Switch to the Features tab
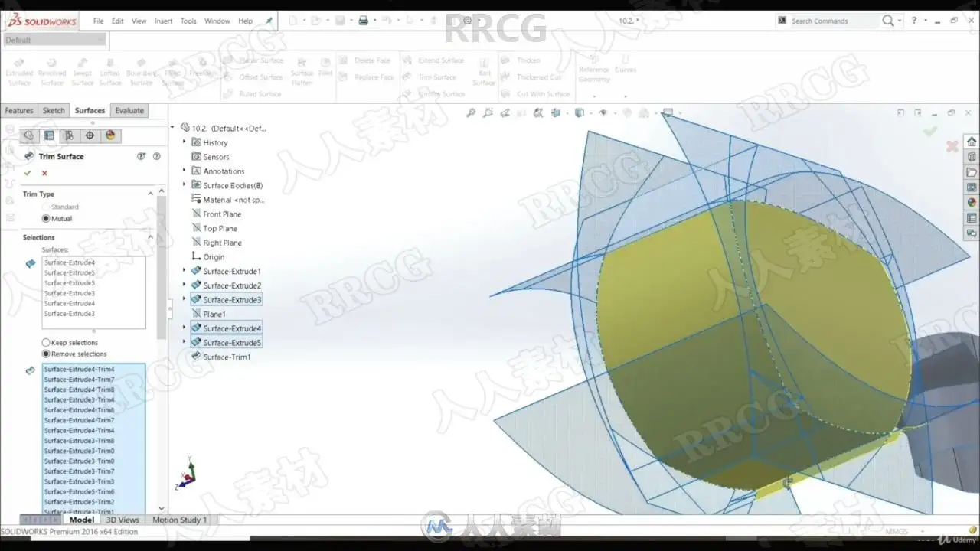This screenshot has height=551, width=980. pyautogui.click(x=19, y=110)
